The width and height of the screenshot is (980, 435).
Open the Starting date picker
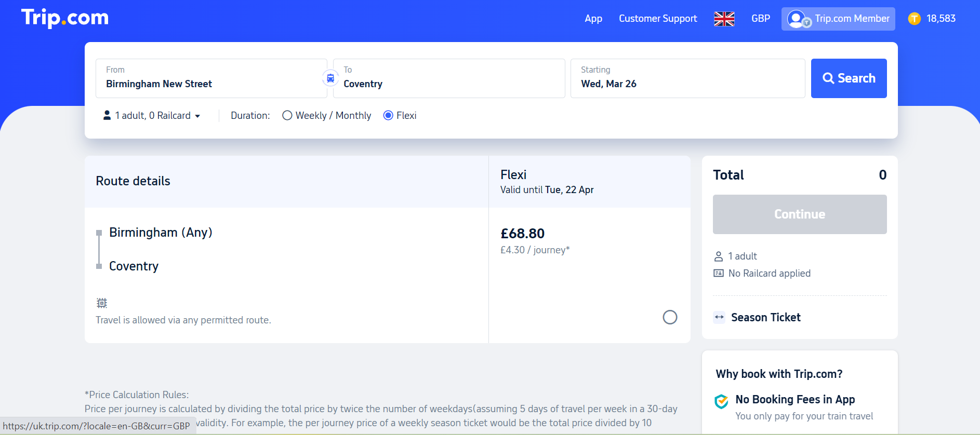point(687,78)
